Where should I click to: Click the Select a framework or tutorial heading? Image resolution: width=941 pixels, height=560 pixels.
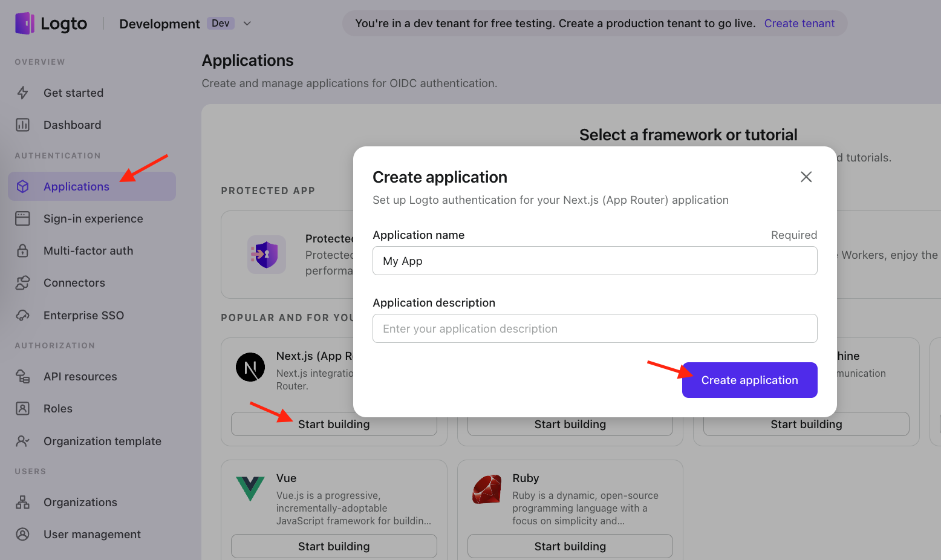[x=688, y=134]
